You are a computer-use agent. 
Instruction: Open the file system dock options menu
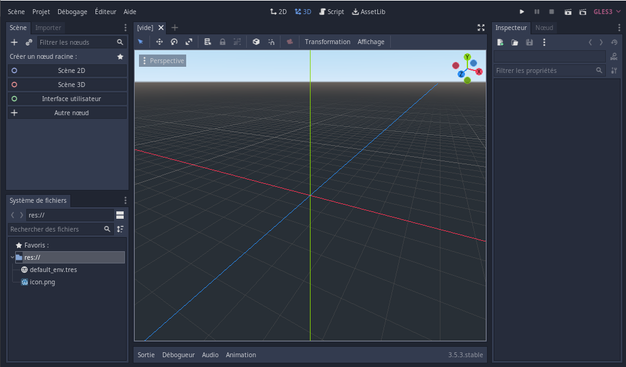125,200
